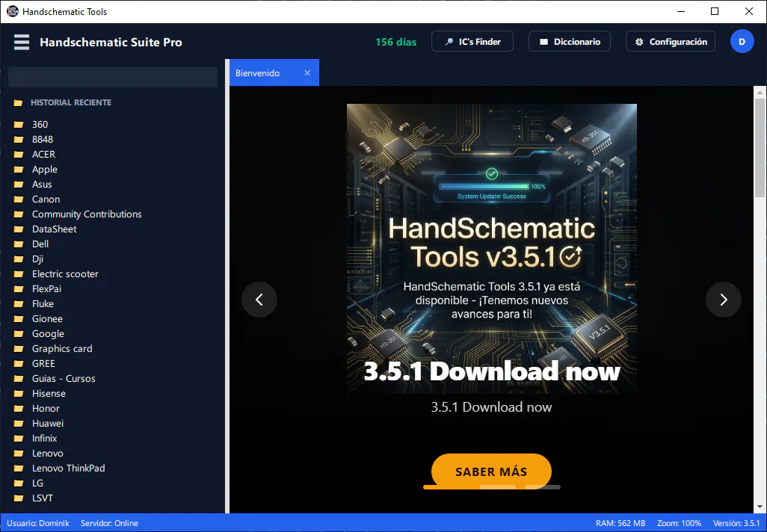Click the HandSchematic Tools v3.5.1 banner image
This screenshot has width=767, height=532.
pos(492,248)
